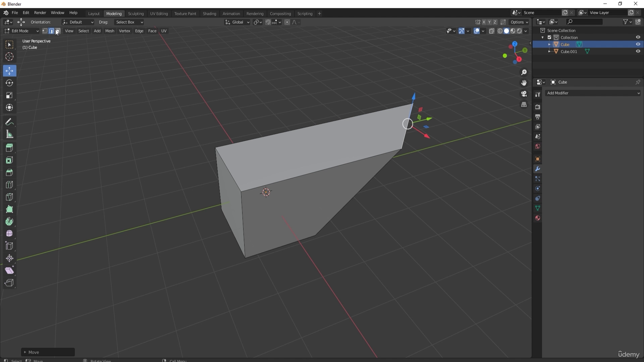Select the Rip Region tool

[x=9, y=283]
